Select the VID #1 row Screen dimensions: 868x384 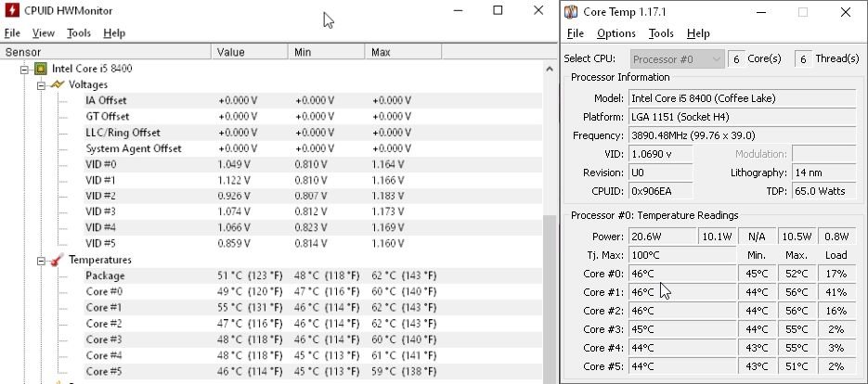(x=313, y=180)
